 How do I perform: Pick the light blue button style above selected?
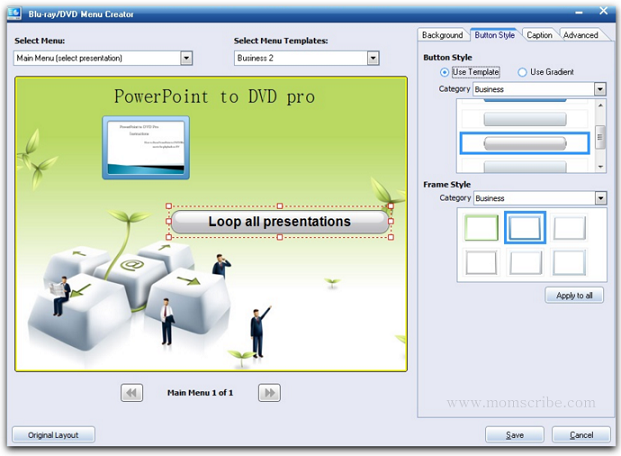pos(525,119)
